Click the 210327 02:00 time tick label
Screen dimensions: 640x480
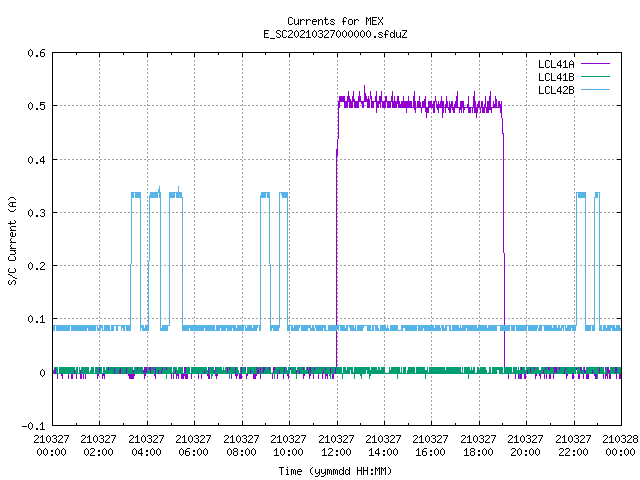pos(98,446)
